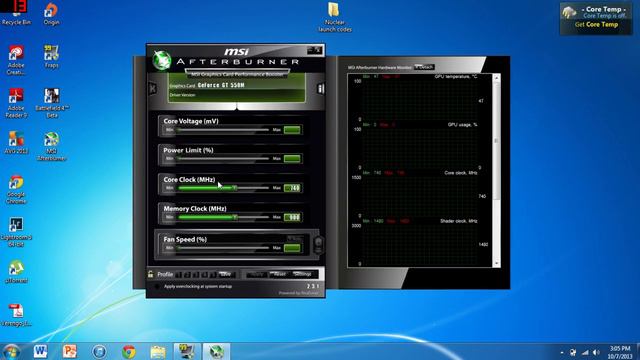Click the GPU temperature graph
Screen dimensions: 640x360
click(x=420, y=100)
